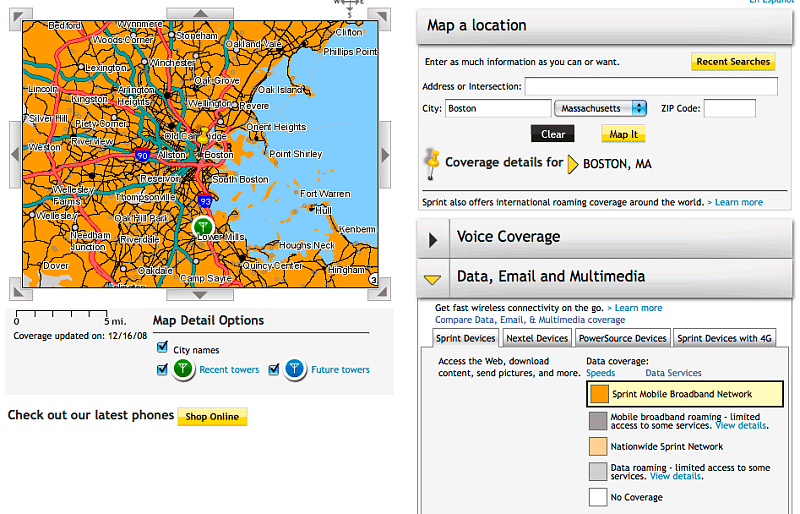Viewport: 800px width, 514px height.
Task: Open the state dropdown showing Massachusetts
Action: click(x=601, y=108)
